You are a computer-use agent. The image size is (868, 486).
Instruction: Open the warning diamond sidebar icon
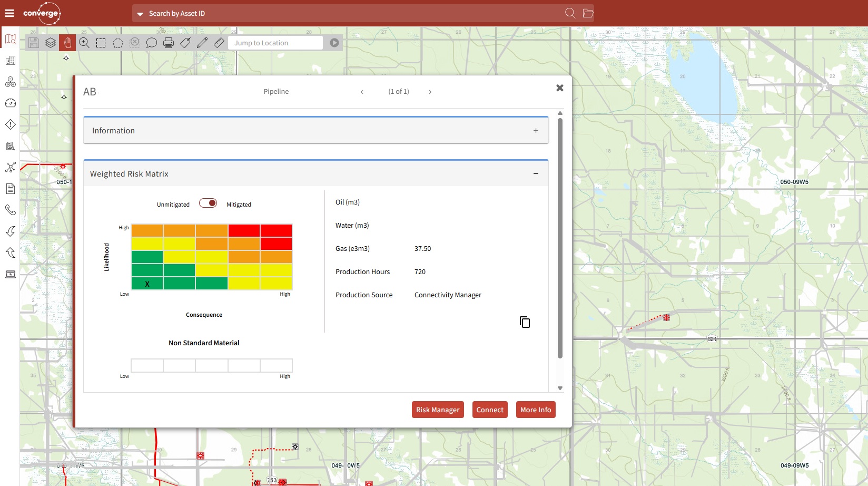[10, 124]
